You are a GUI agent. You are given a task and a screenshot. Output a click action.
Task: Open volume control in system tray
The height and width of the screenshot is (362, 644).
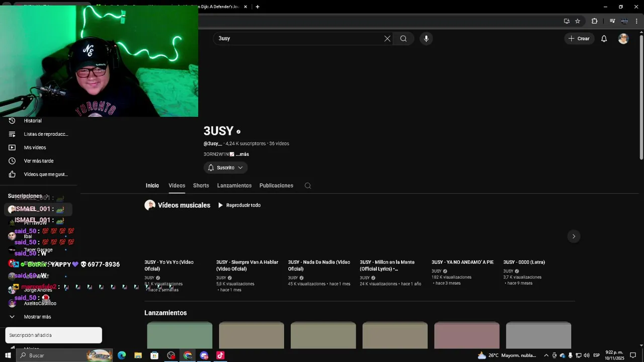(586, 355)
